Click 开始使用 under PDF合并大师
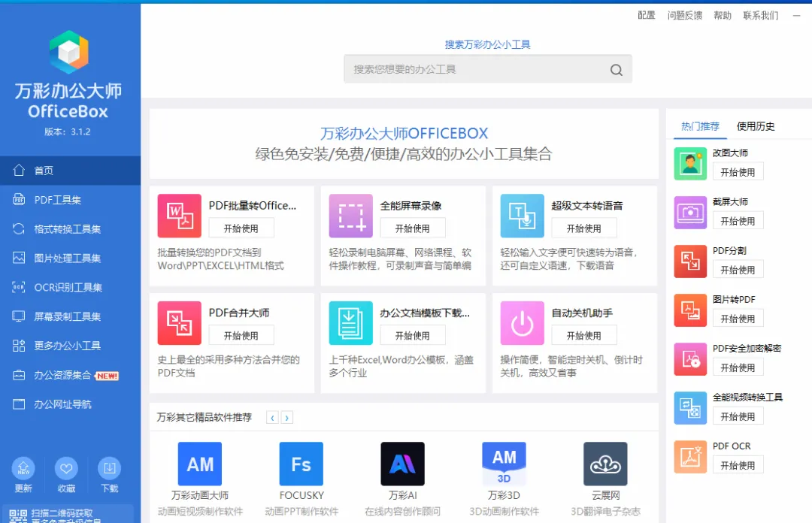The image size is (812, 523). point(241,336)
